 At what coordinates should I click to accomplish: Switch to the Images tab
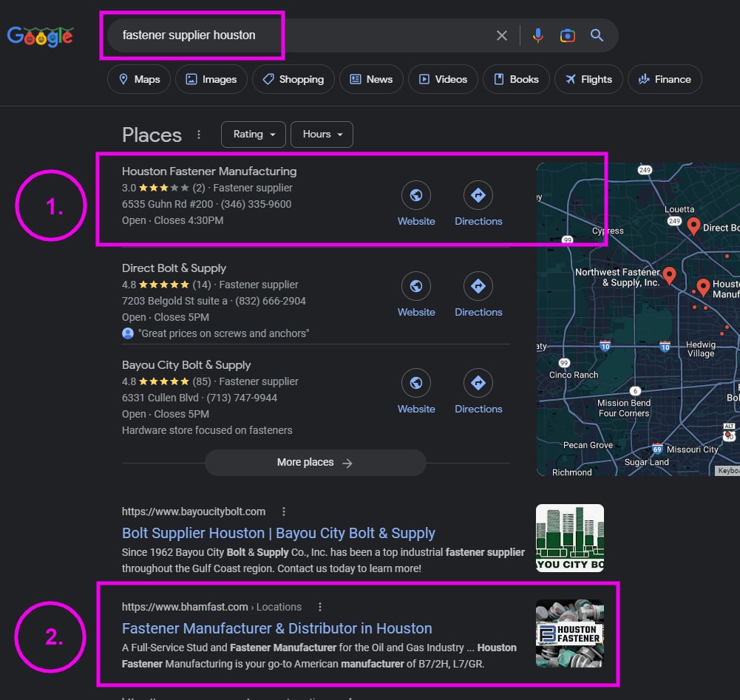pyautogui.click(x=211, y=79)
